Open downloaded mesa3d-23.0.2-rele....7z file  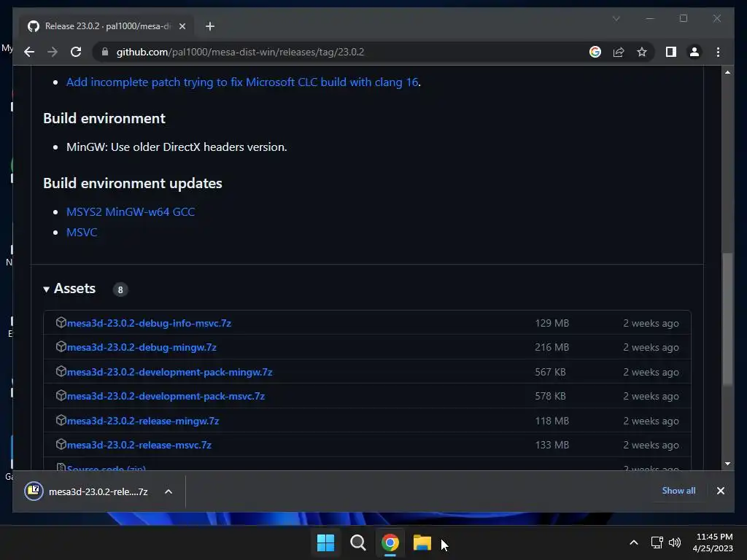(86, 491)
